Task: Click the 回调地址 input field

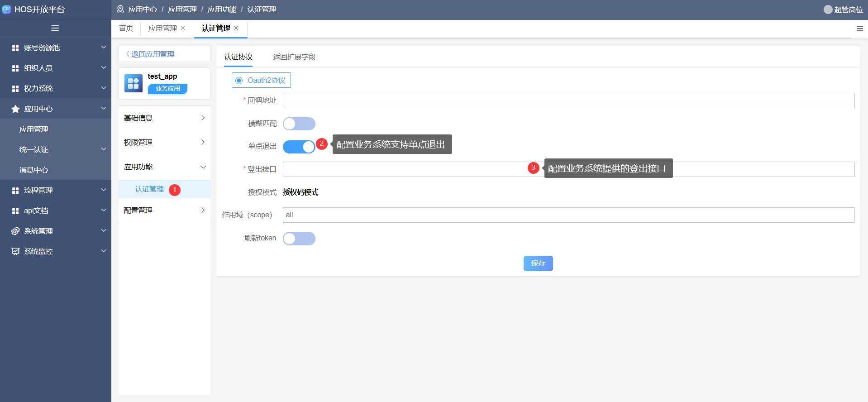Action: coord(568,100)
